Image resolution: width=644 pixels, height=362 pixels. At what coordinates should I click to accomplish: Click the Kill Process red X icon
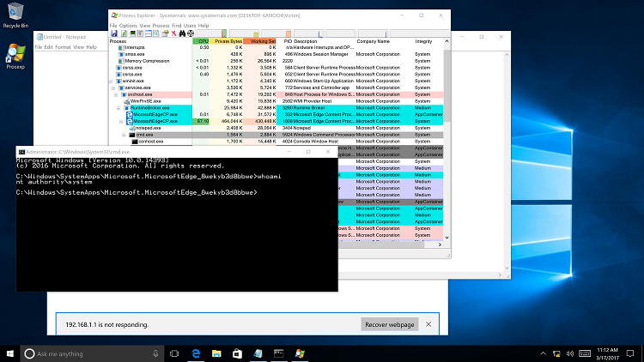pyautogui.click(x=173, y=33)
